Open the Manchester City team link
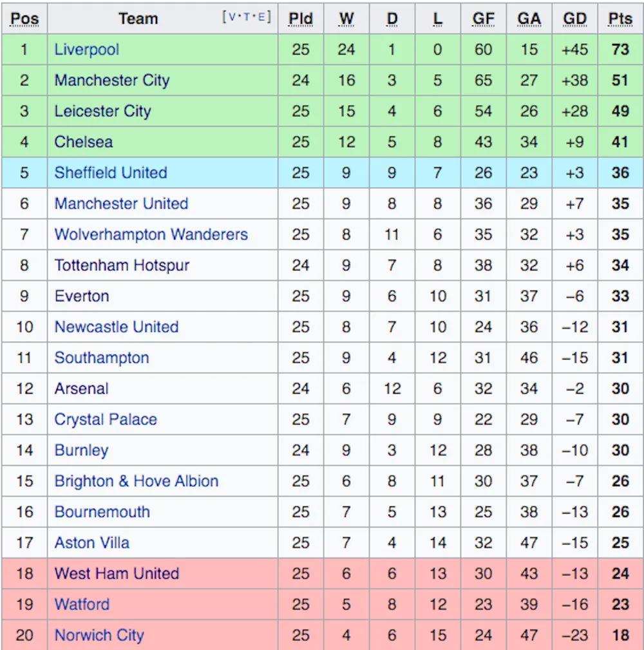 tap(112, 81)
